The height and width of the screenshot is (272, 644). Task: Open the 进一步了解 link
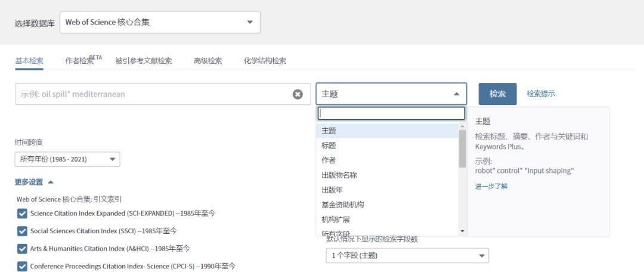(491, 186)
